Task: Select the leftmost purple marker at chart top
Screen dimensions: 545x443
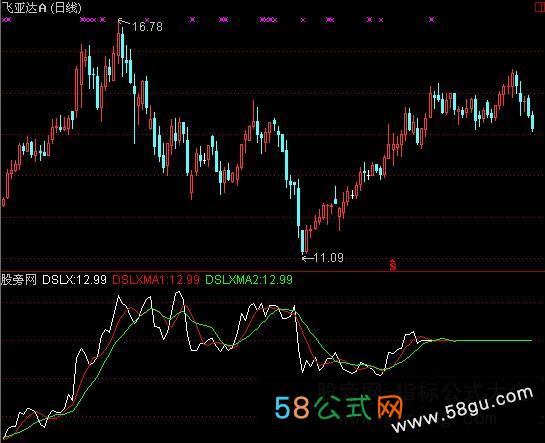Action: (7, 20)
